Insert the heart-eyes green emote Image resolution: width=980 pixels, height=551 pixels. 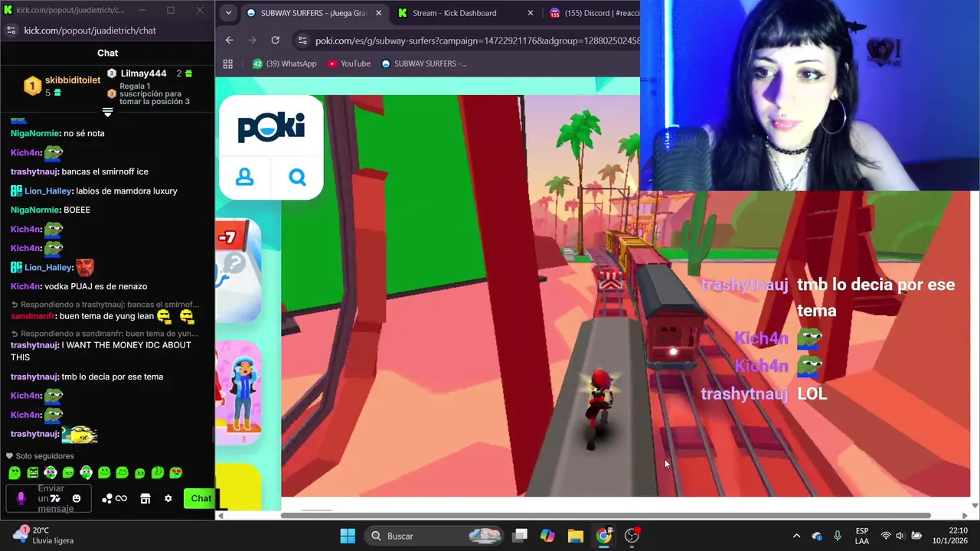176,473
